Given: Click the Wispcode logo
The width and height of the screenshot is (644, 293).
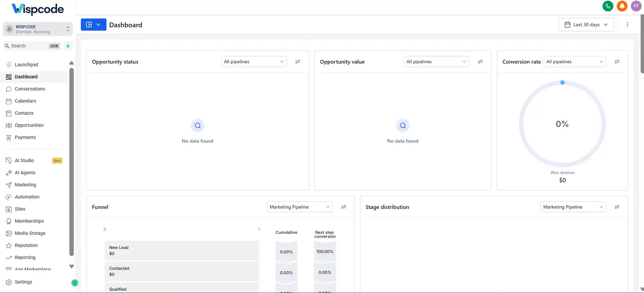Looking at the screenshot, I should click(38, 9).
